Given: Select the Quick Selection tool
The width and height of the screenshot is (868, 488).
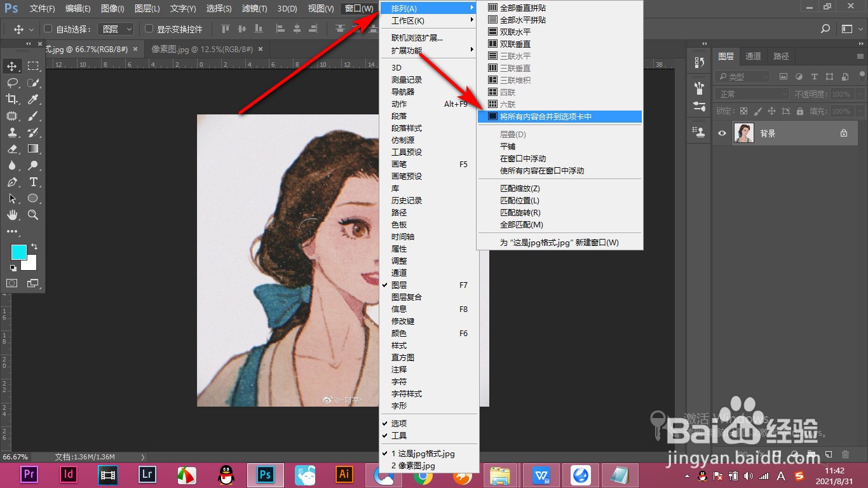Looking at the screenshot, I should 33,83.
